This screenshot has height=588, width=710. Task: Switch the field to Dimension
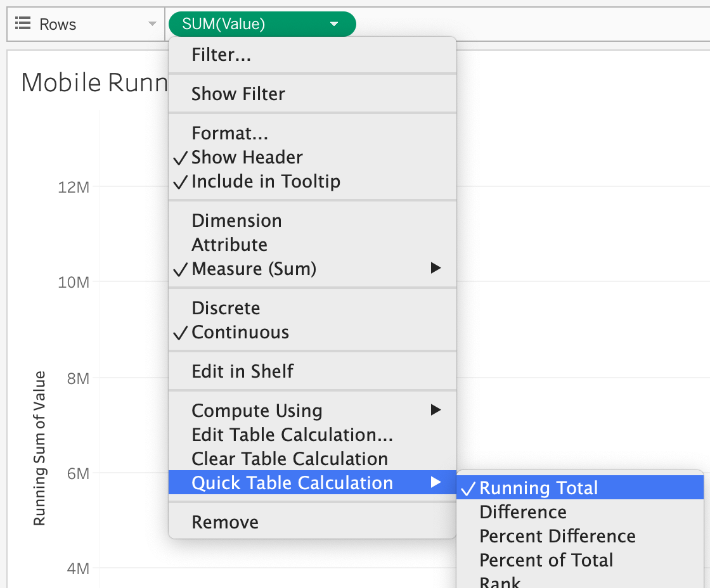[312, 220]
